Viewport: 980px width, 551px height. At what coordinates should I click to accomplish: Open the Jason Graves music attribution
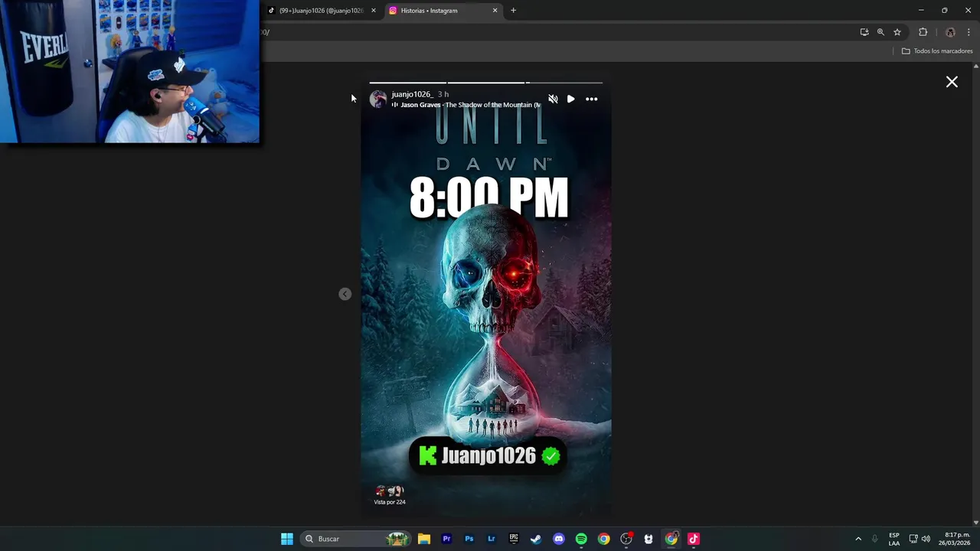pyautogui.click(x=466, y=105)
